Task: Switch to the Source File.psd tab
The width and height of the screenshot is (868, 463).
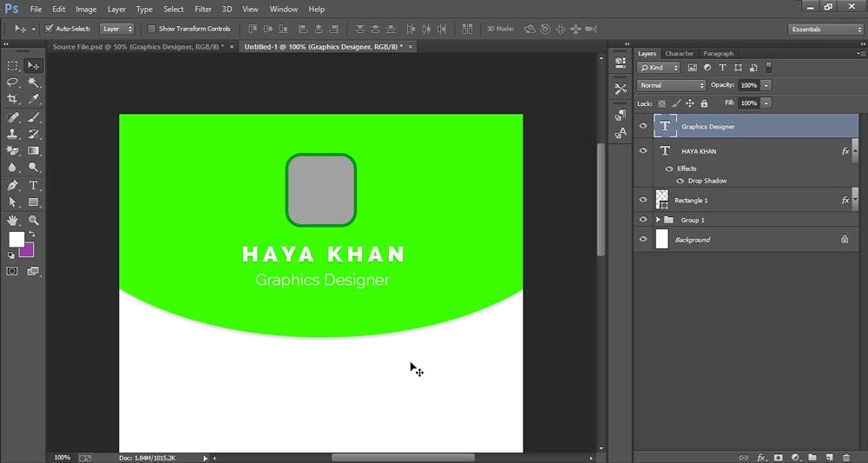Action: (136, 46)
